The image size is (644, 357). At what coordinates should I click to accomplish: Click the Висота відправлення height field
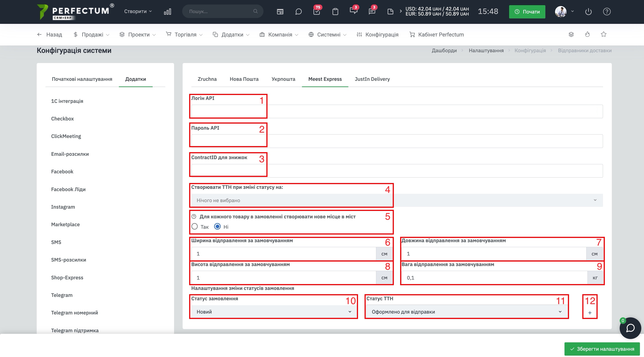pos(283,278)
